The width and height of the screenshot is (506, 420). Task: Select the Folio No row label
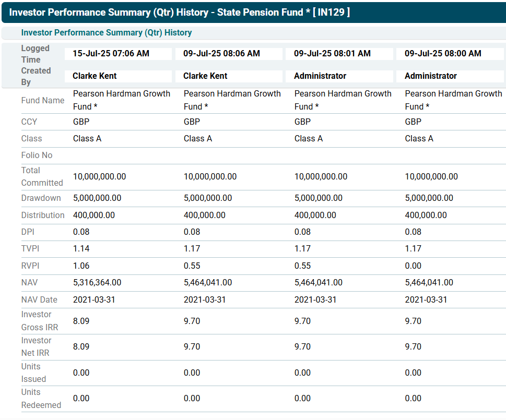point(37,155)
